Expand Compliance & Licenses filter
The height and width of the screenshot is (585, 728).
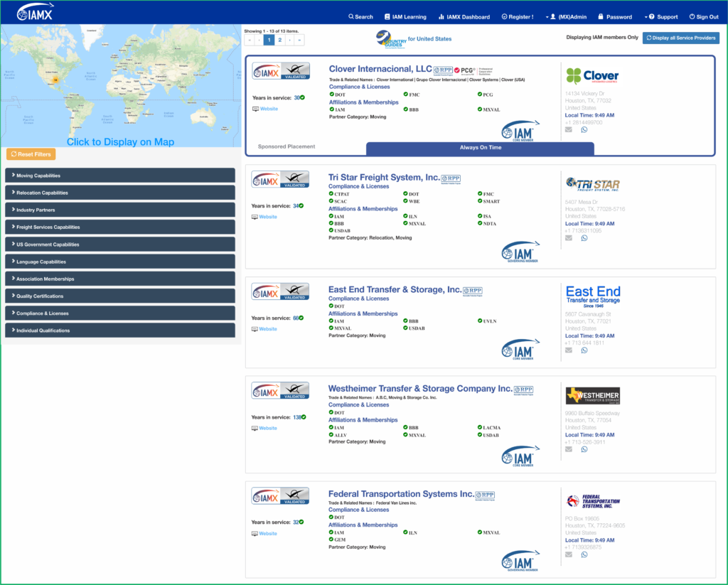pos(120,313)
